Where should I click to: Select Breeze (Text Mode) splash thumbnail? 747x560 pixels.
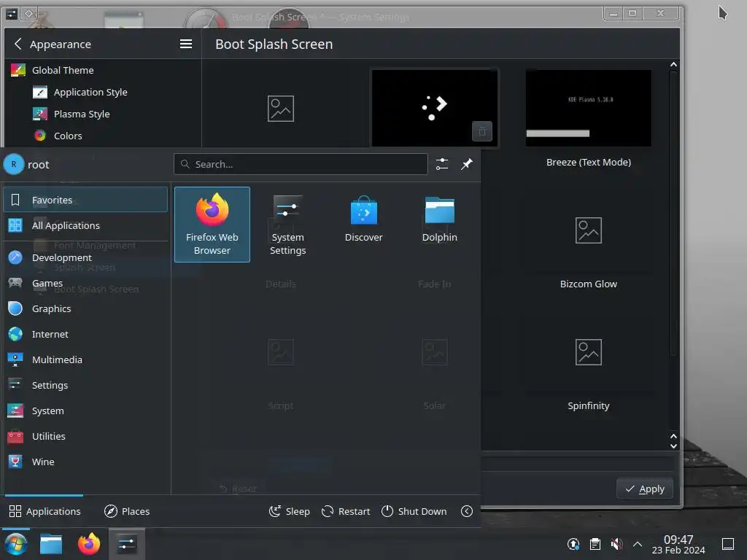coord(589,108)
